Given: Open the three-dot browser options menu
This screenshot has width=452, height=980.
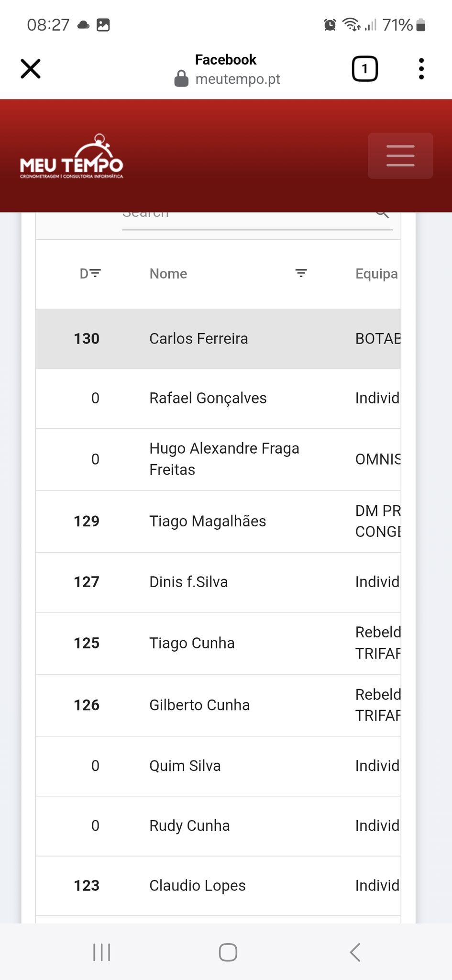Looking at the screenshot, I should (x=421, y=69).
